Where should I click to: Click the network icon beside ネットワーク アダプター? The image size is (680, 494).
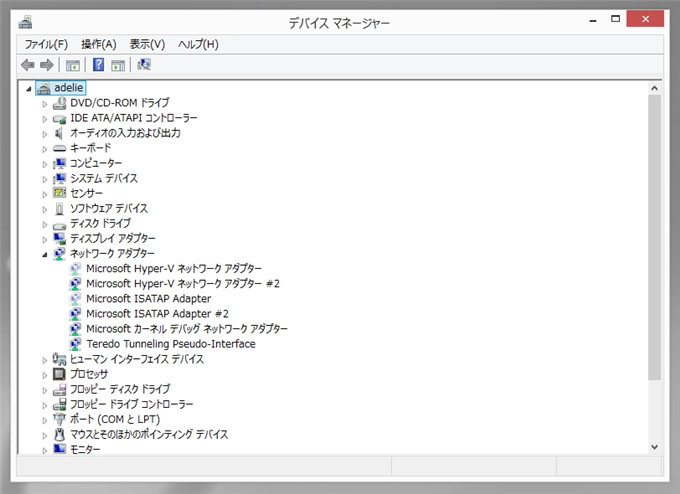coord(59,253)
